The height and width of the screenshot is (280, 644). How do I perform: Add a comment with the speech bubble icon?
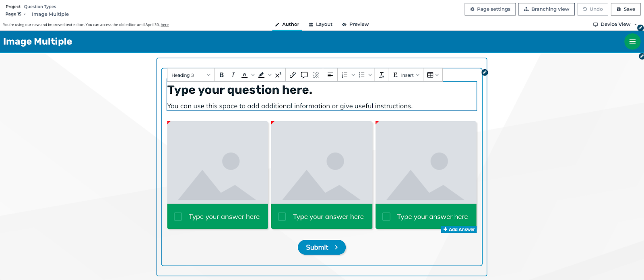[x=304, y=75]
